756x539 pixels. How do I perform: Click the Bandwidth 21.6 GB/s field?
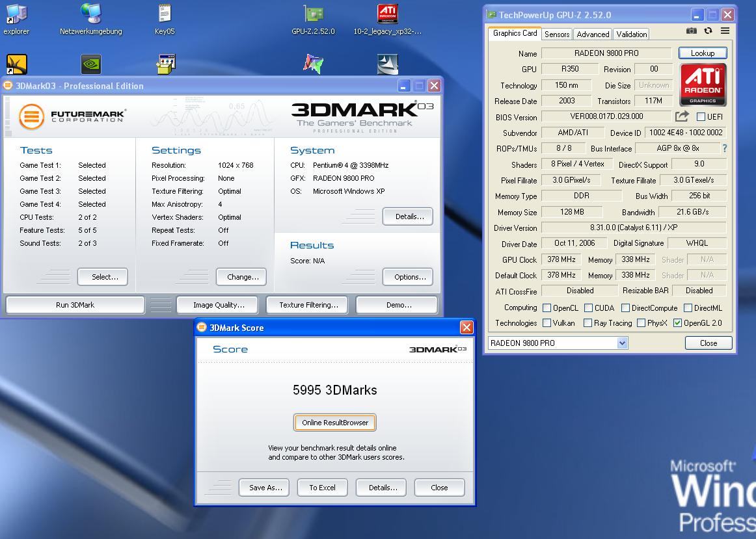(692, 212)
